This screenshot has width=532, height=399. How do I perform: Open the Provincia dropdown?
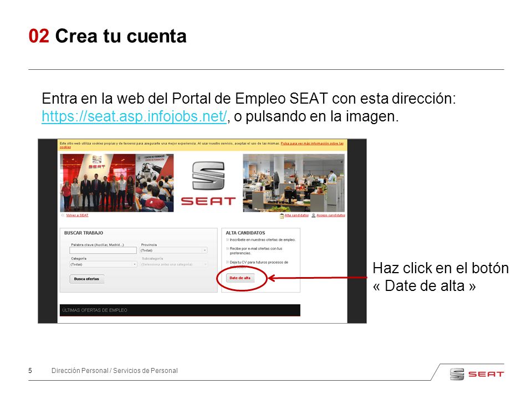(173, 250)
